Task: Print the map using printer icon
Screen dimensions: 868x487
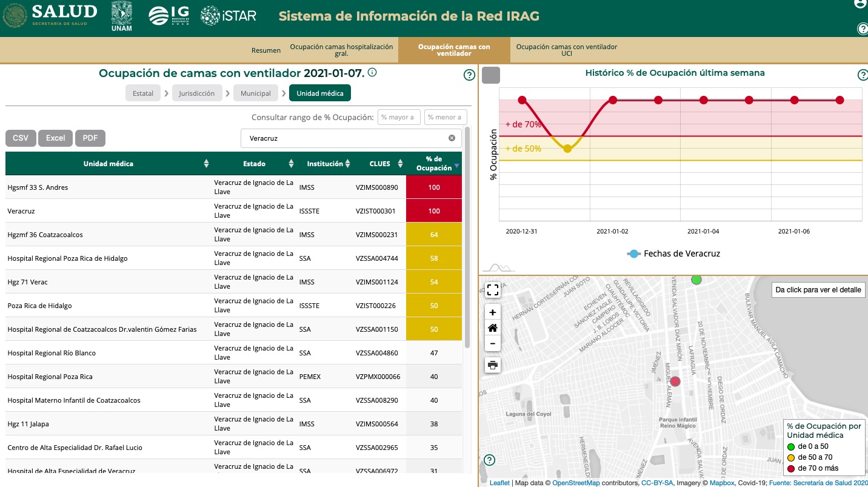Action: [493, 365]
